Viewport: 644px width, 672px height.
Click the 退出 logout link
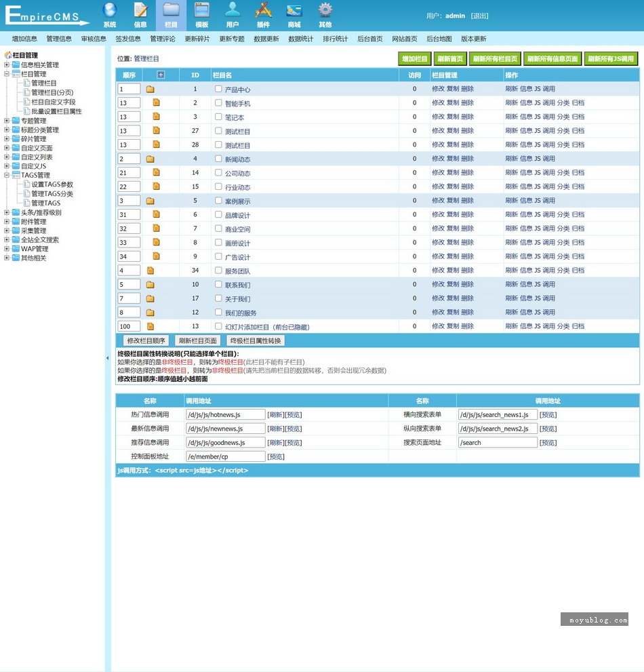tap(479, 16)
